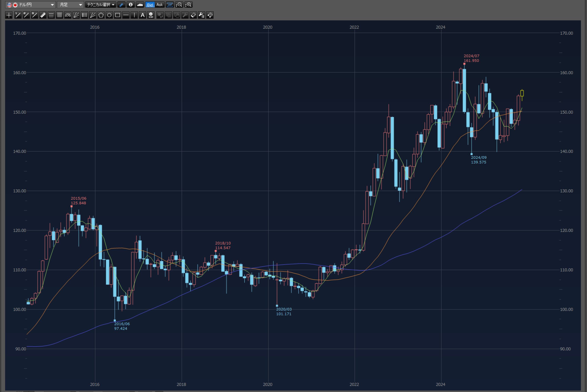Open the ドル/円 currency pair dropdown
This screenshot has width=587, height=392.
click(30, 5)
